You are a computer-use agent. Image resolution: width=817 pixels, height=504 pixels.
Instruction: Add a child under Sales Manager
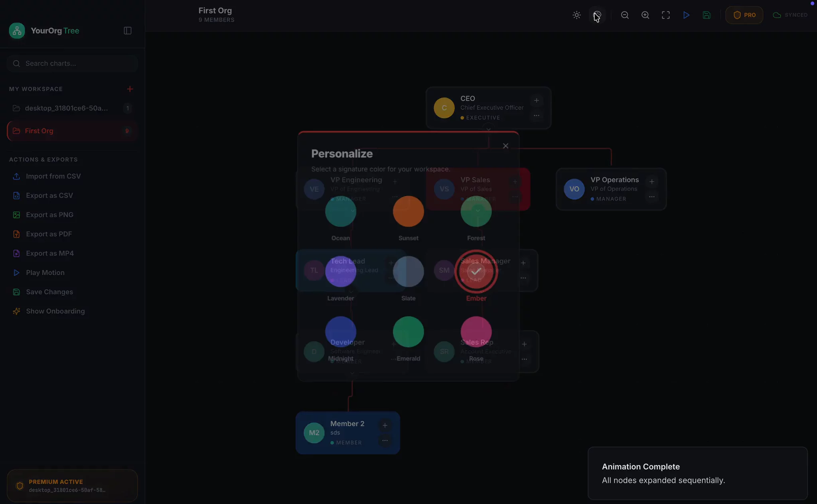tap(523, 263)
